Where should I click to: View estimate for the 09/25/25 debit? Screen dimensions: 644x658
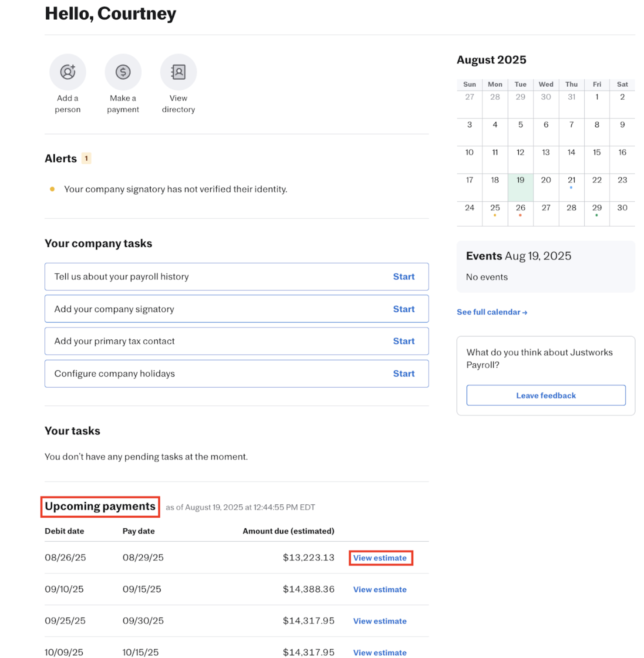point(380,621)
